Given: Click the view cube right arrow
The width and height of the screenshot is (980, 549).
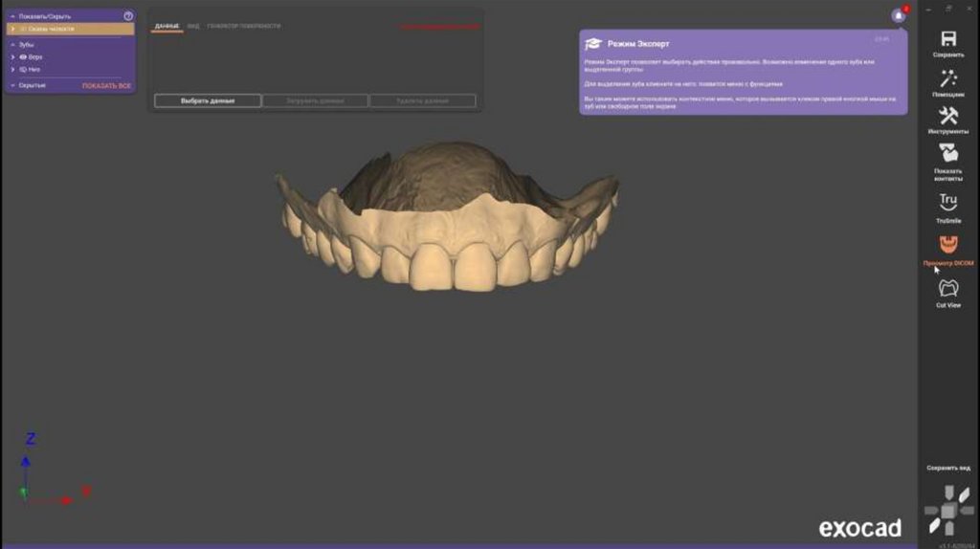Looking at the screenshot, I should (x=967, y=511).
